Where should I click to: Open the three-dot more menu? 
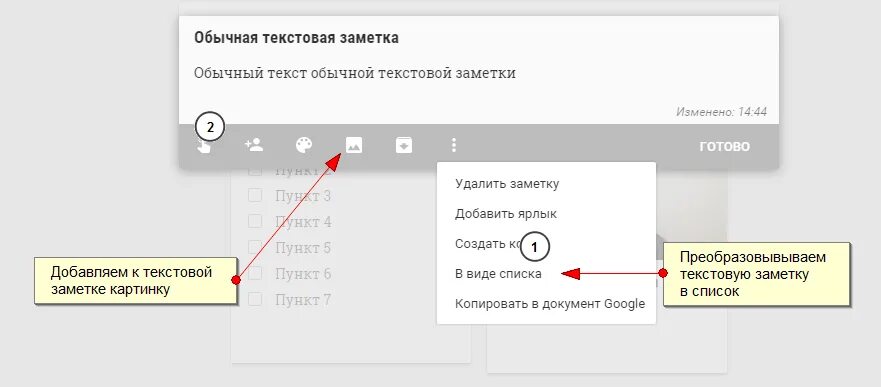(453, 145)
